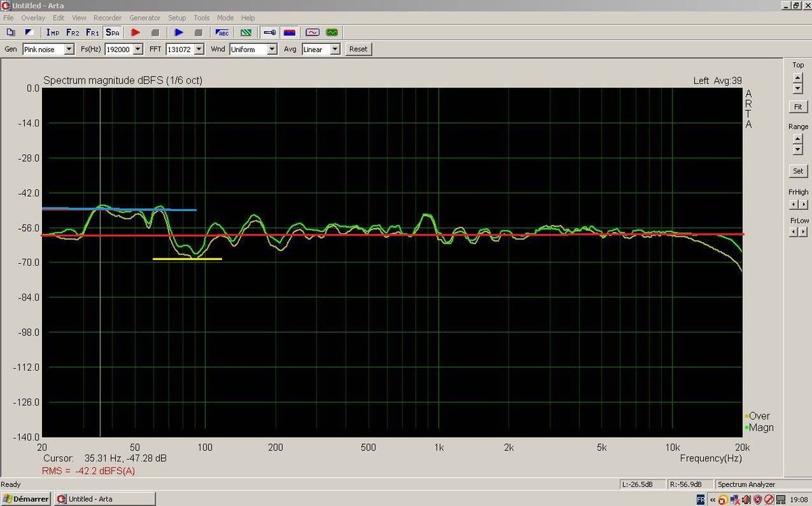
Task: Toggle the red curve time-display icon
Action: pyautogui.click(x=312, y=32)
